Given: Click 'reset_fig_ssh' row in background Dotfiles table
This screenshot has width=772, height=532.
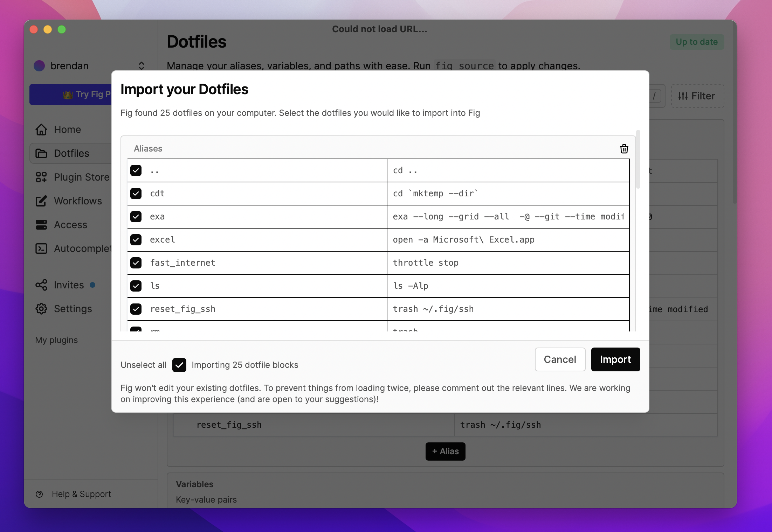Looking at the screenshot, I should point(445,425).
